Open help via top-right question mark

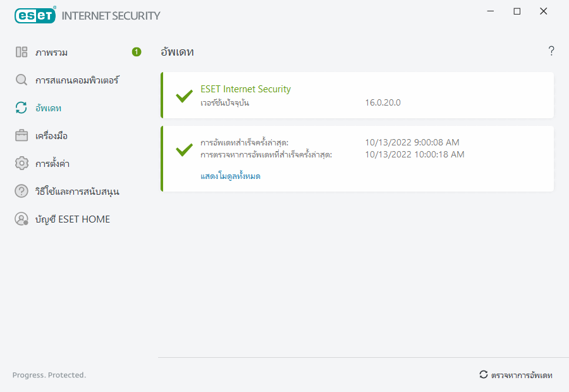click(x=551, y=51)
